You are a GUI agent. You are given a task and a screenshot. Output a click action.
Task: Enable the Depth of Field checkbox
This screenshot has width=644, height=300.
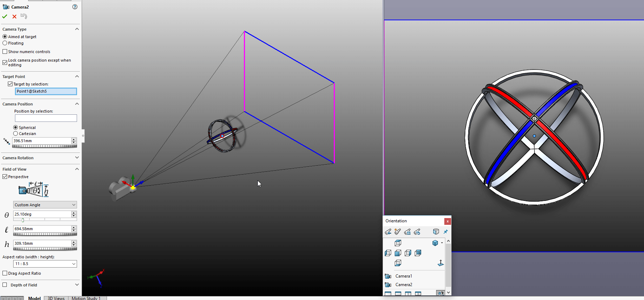(5, 285)
